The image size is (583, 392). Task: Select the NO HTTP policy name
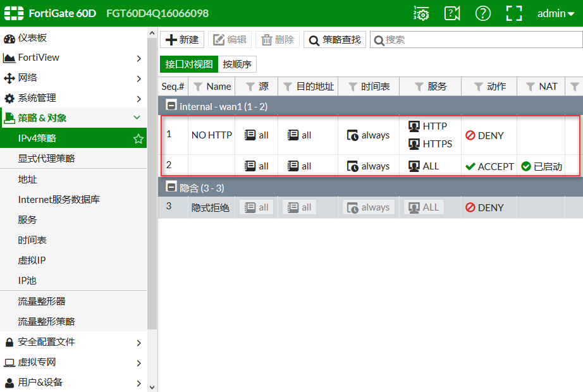[x=212, y=135]
